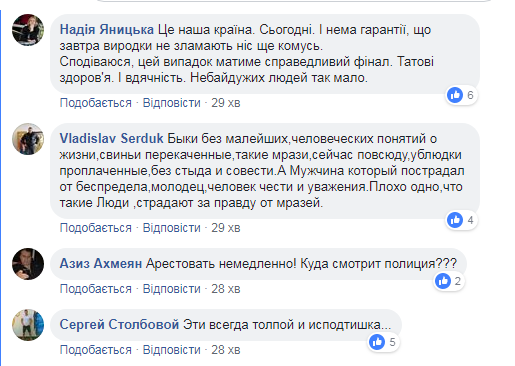Click the name link Азиз Ахмеян
Screen dimensions: 515x366
[x=101, y=264]
